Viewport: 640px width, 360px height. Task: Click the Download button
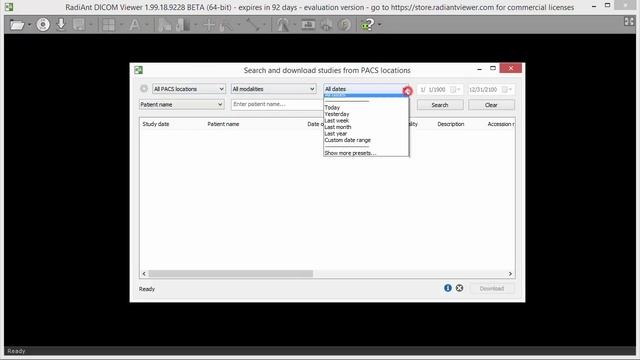pyautogui.click(x=491, y=289)
